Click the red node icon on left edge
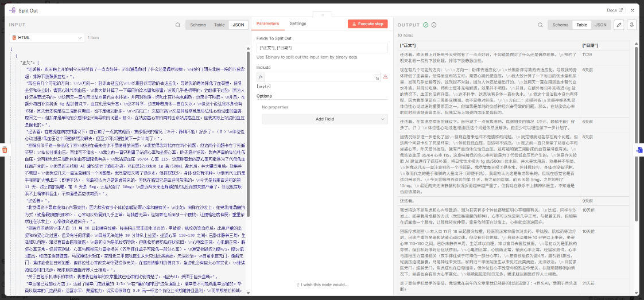Screen dimensions: 644x300 4,150
